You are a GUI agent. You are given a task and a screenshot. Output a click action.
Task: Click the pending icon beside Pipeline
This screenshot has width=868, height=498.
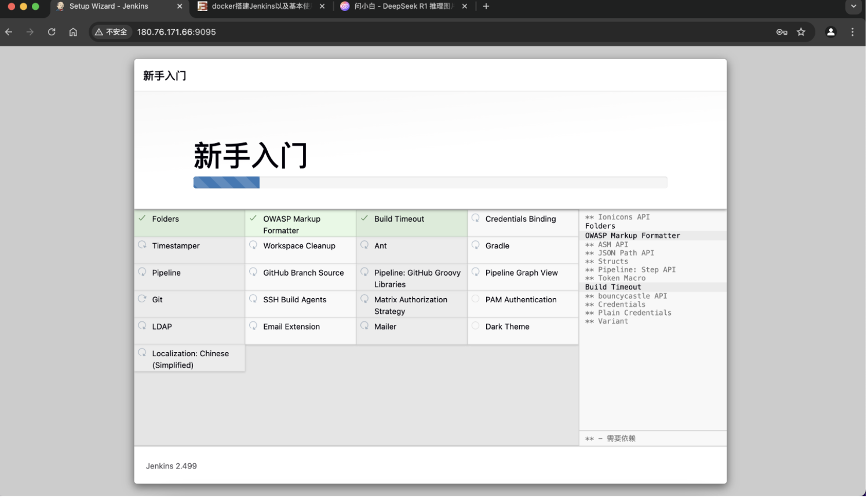point(143,273)
